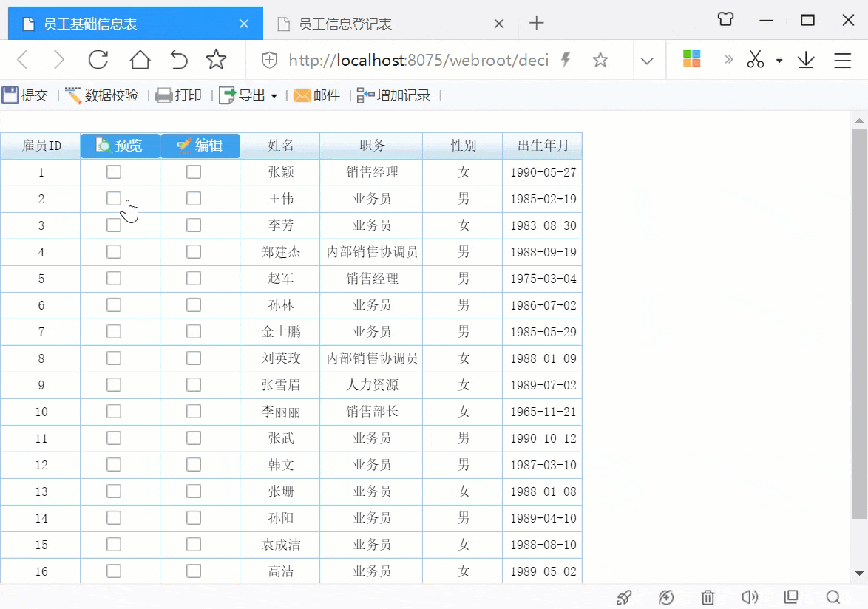Click the magnifier zoom icon in status bar
This screenshot has height=609, width=868.
point(833,597)
